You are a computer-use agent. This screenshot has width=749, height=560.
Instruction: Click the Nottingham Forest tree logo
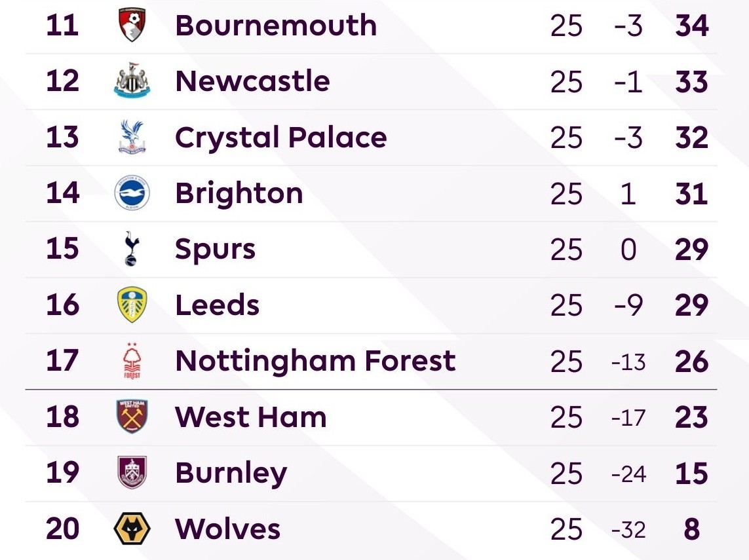coord(132,362)
